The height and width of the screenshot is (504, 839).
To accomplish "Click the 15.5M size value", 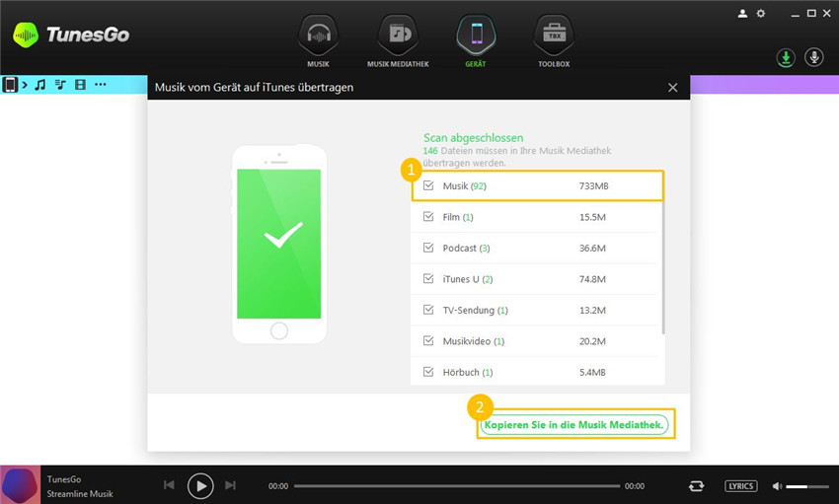I will (592, 217).
